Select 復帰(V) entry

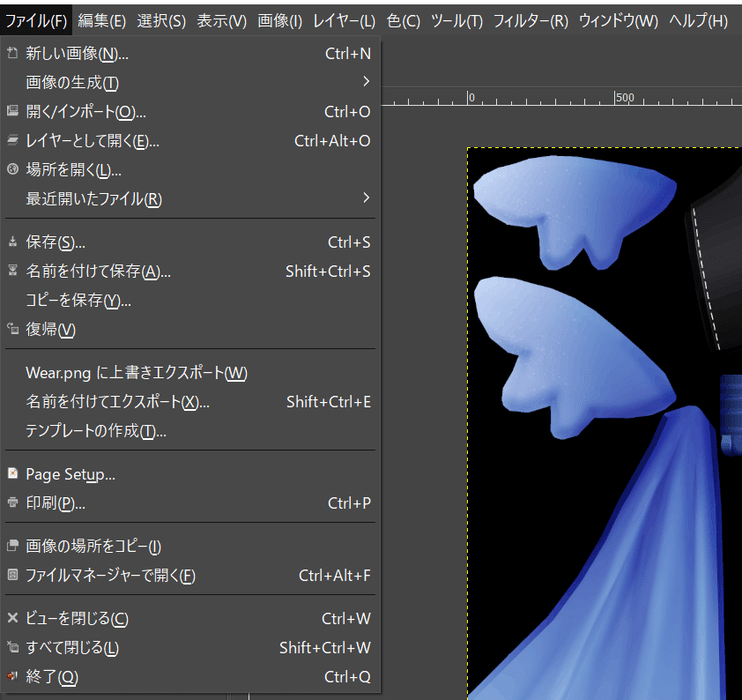pyautogui.click(x=190, y=329)
